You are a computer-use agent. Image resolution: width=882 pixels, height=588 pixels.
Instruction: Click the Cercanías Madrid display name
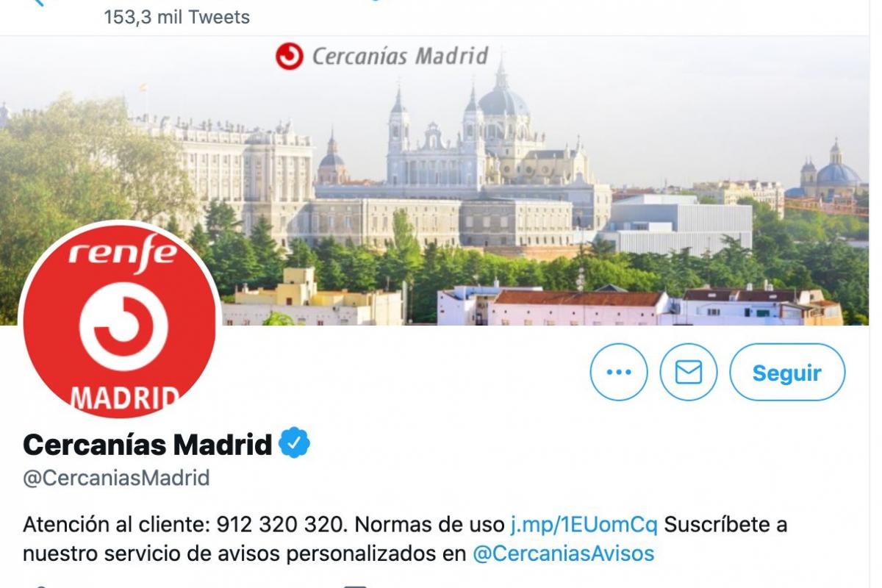(148, 444)
